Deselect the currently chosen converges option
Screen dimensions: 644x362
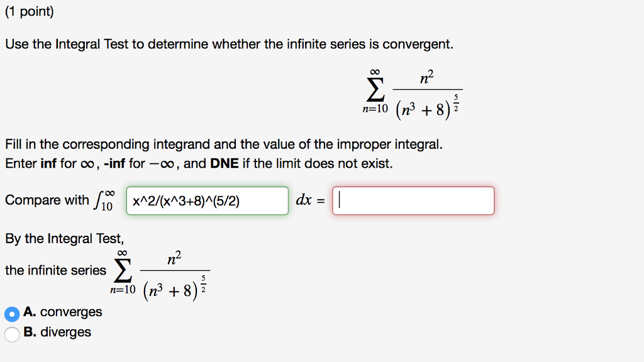(x=11, y=312)
